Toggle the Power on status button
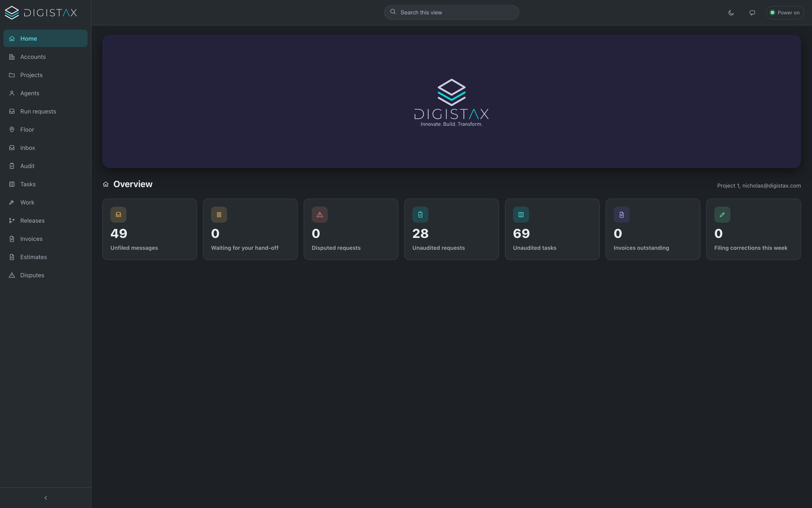812x508 pixels. 785,13
